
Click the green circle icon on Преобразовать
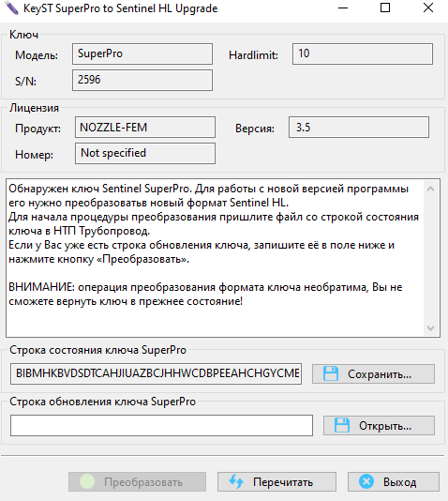tap(87, 481)
